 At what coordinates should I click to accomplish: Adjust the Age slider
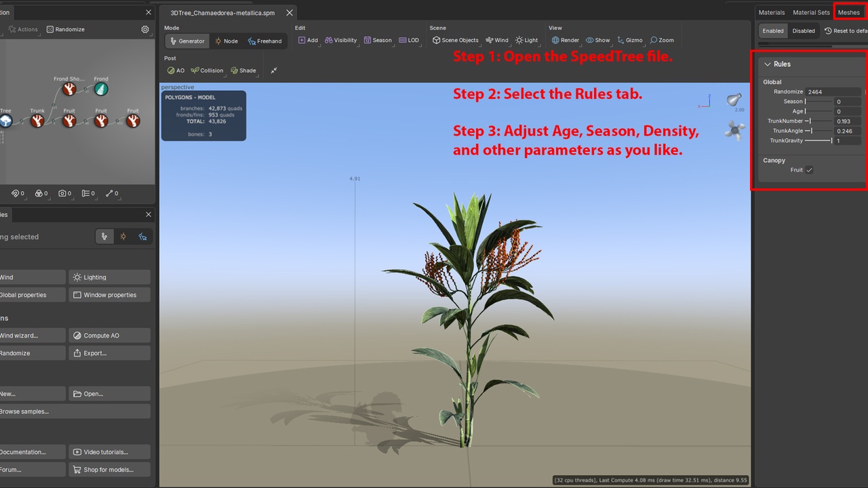818,111
